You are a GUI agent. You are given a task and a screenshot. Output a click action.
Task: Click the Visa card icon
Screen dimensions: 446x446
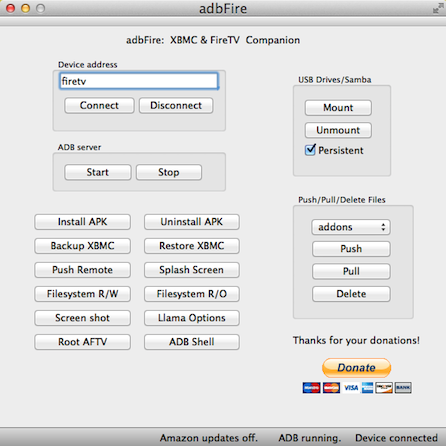[x=351, y=388]
